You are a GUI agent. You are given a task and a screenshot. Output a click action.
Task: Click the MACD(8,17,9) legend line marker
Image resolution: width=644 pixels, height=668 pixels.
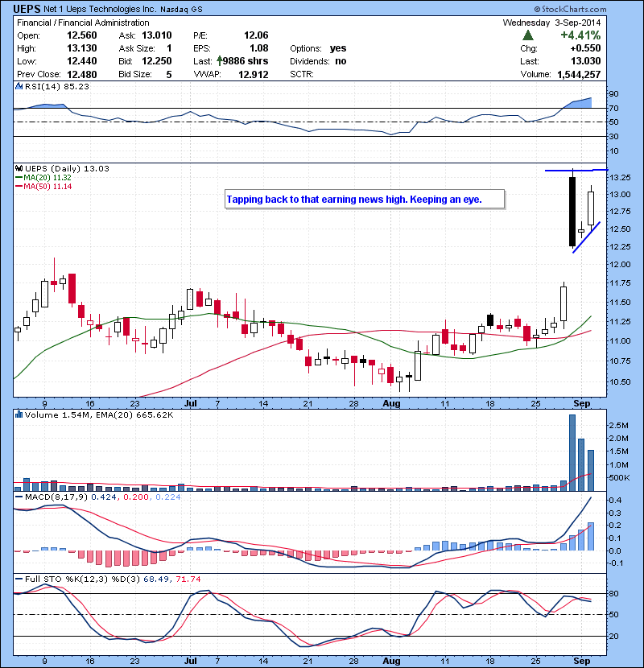[19, 497]
